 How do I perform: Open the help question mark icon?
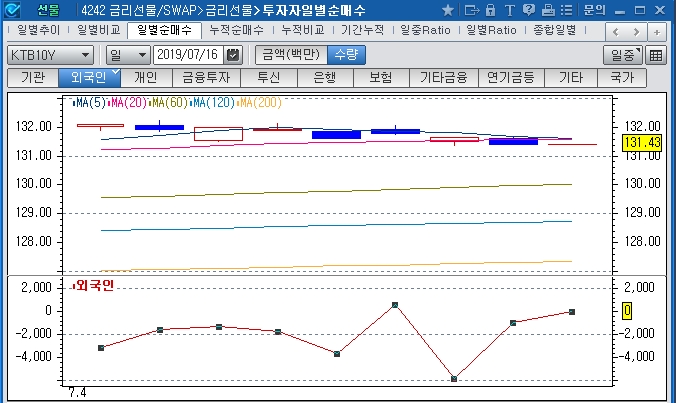coord(528,10)
